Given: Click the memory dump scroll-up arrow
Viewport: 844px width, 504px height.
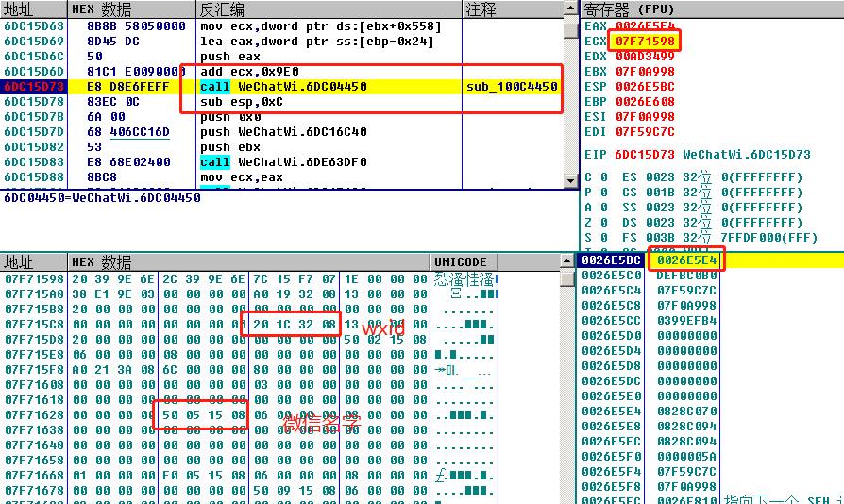Looking at the screenshot, I should coord(565,261).
